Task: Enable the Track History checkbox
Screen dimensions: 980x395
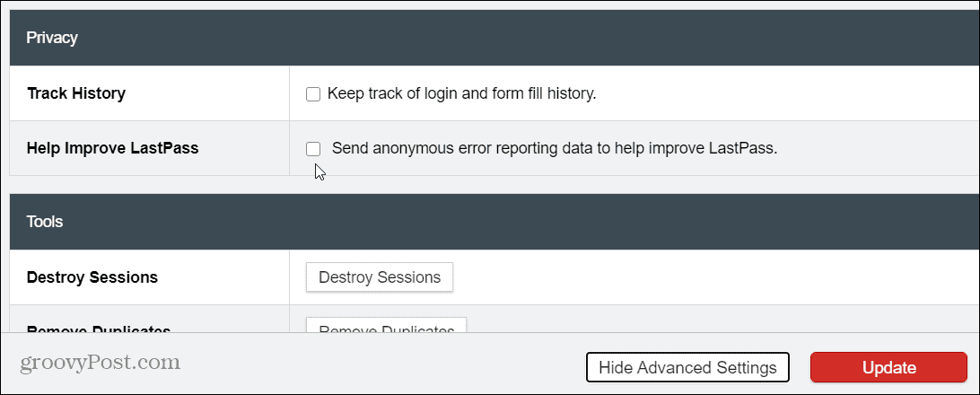Action: (x=313, y=94)
